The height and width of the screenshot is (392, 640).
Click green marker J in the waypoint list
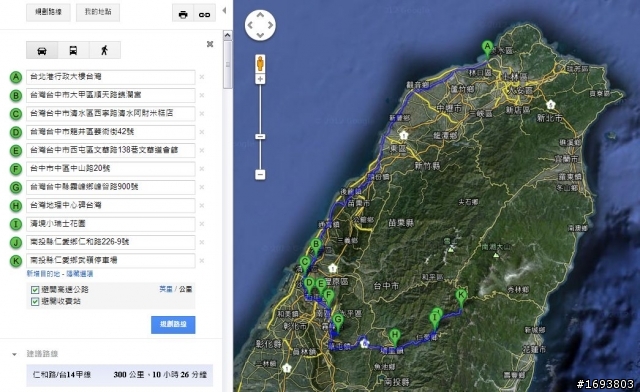[x=16, y=242]
